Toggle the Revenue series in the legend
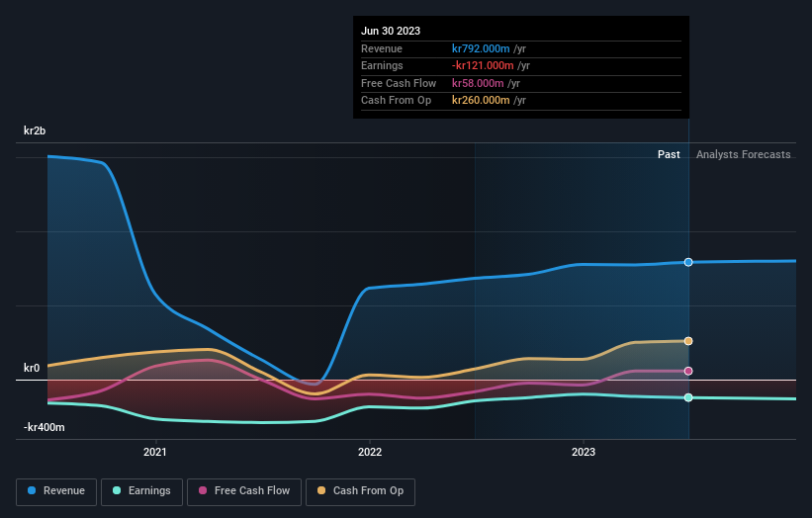This screenshot has height=518, width=812. [56, 491]
